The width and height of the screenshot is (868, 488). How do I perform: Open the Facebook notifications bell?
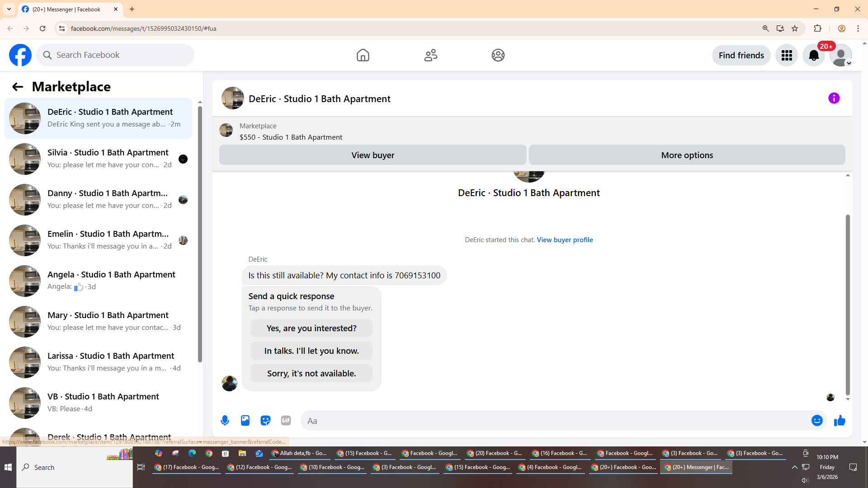(x=813, y=56)
